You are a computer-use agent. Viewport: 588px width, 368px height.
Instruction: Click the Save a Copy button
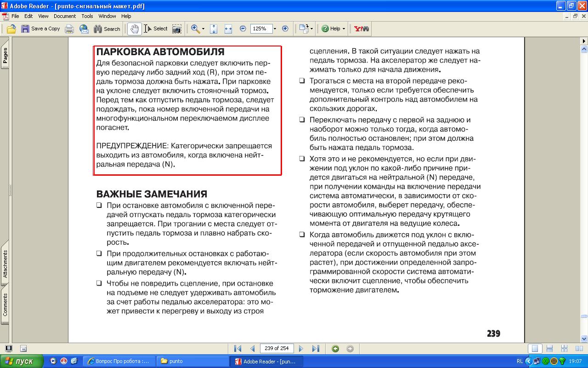click(41, 29)
